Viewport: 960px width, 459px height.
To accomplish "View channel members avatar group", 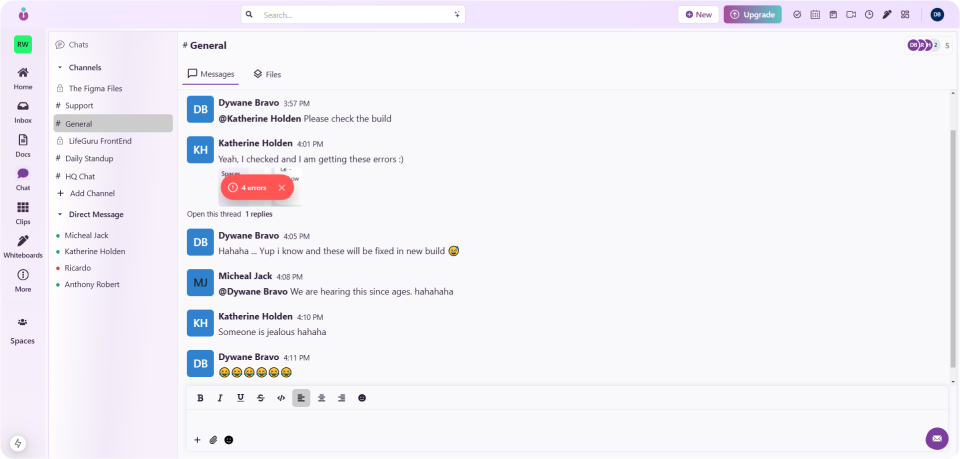I will coord(928,45).
